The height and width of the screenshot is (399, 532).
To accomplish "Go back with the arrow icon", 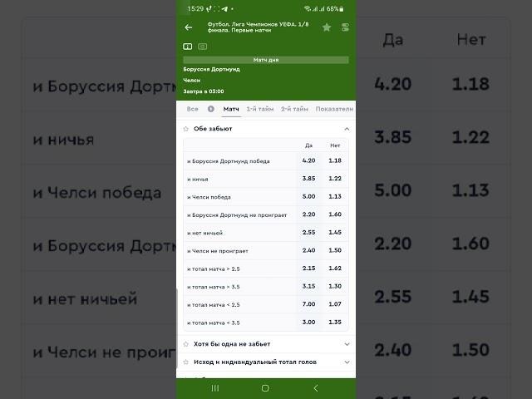I will point(189,27).
